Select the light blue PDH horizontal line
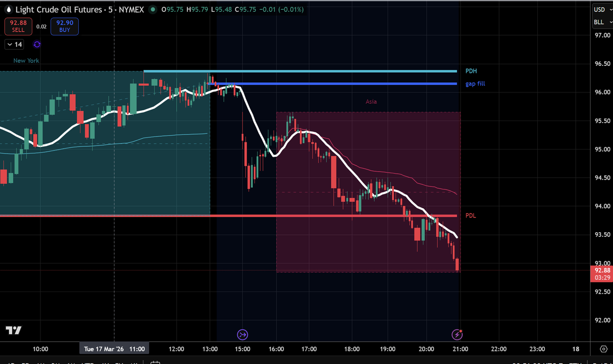 pyautogui.click(x=301, y=71)
